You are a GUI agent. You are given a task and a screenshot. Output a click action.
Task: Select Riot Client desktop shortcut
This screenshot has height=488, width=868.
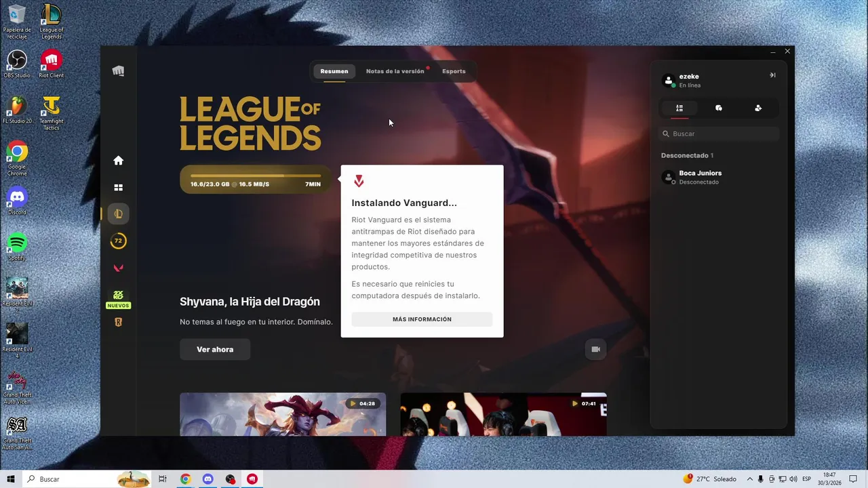pos(52,64)
